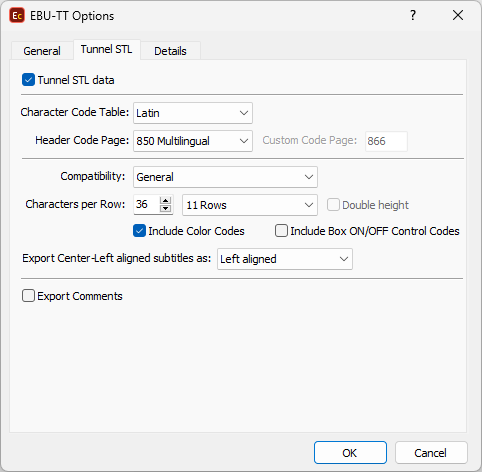Click the Cancel button
The height and width of the screenshot is (472, 482).
coord(431,453)
